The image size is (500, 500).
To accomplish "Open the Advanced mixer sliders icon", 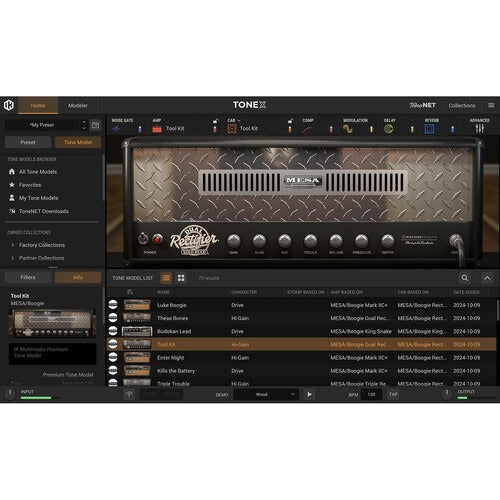I will (x=479, y=129).
